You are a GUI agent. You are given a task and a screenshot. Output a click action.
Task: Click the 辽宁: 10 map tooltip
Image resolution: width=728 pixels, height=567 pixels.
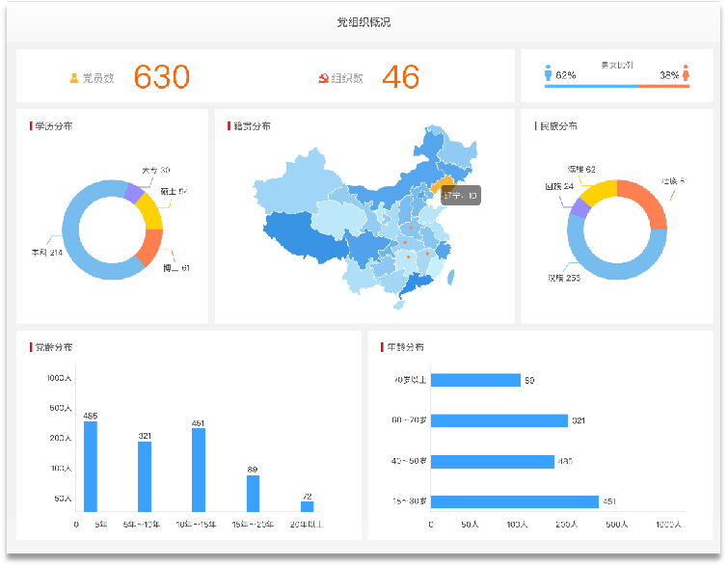(x=460, y=196)
